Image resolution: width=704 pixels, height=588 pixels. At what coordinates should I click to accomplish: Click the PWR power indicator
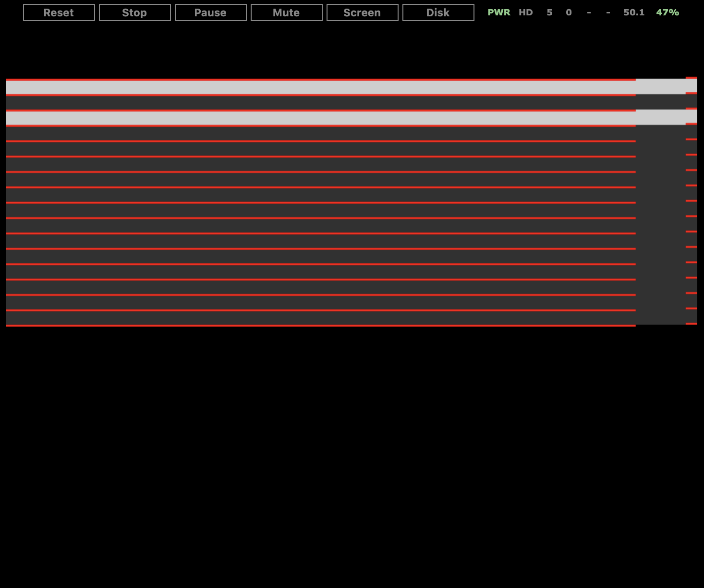pos(499,12)
